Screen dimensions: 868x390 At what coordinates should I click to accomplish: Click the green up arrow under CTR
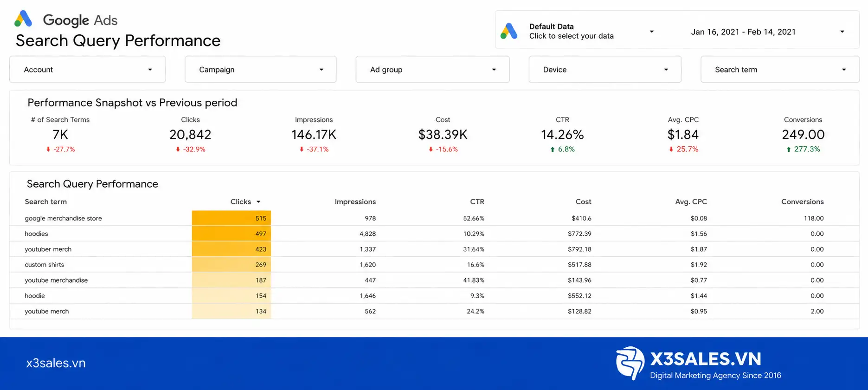(x=553, y=149)
